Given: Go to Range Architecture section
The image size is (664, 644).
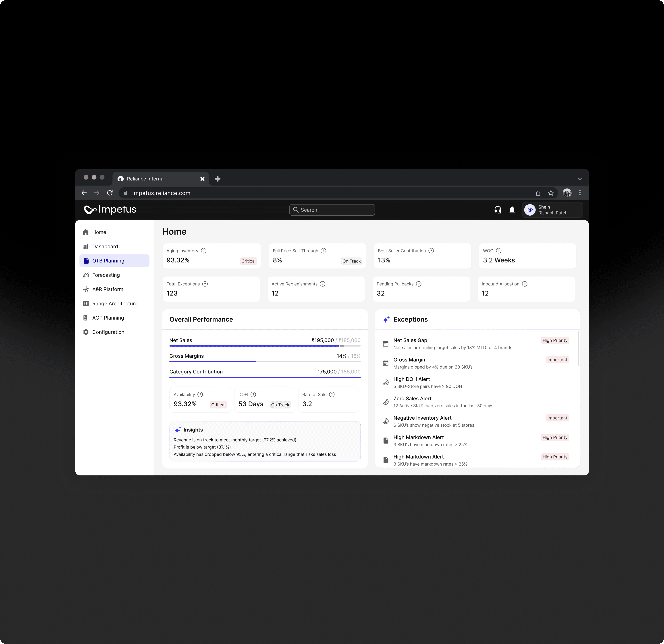Looking at the screenshot, I should click(x=114, y=304).
